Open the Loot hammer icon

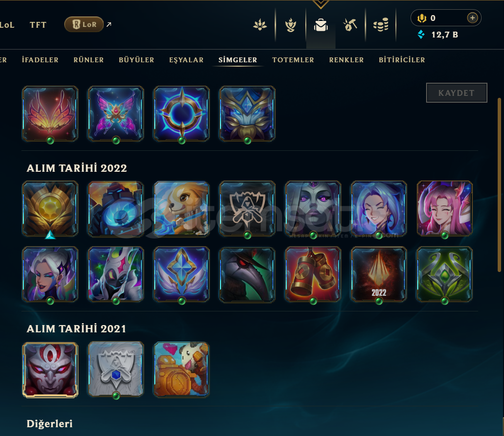350,25
